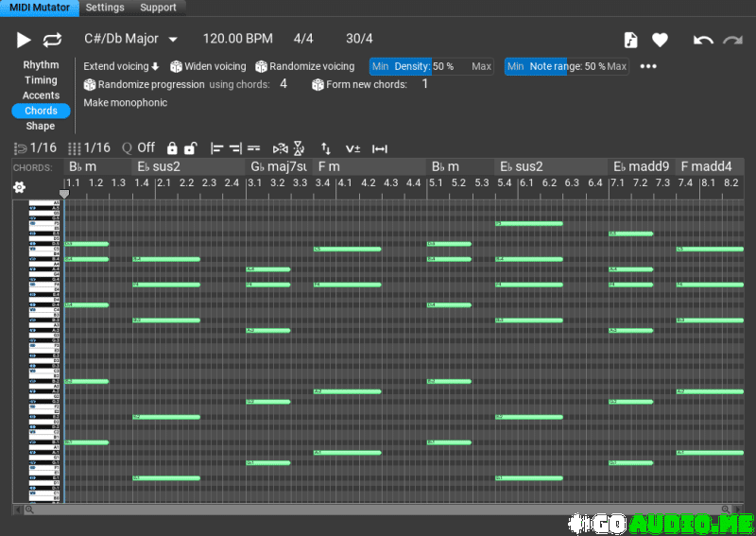Click Extend voicing down button
The height and width of the screenshot is (536, 756).
pyautogui.click(x=121, y=66)
